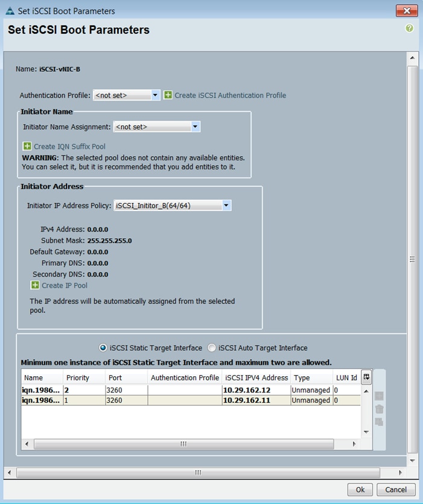The width and height of the screenshot is (423, 504).
Task: Click the Default Gateway value 0.0.0.0
Action: click(98, 251)
